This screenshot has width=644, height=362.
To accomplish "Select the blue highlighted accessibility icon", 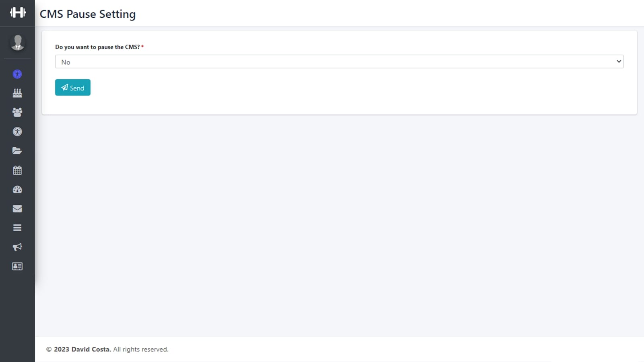I will [x=17, y=74].
